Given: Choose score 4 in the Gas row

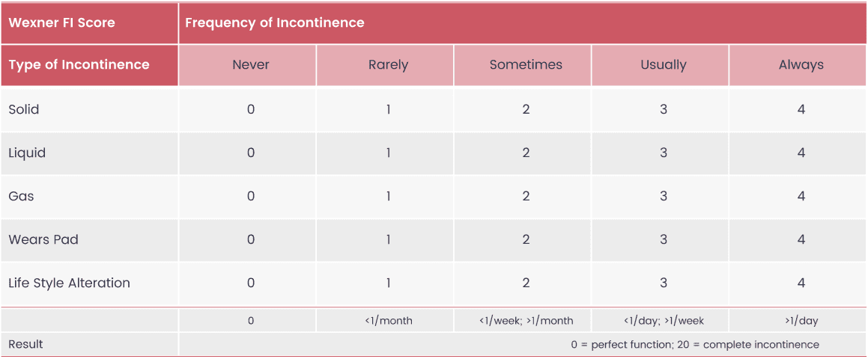Looking at the screenshot, I should pos(801,197).
